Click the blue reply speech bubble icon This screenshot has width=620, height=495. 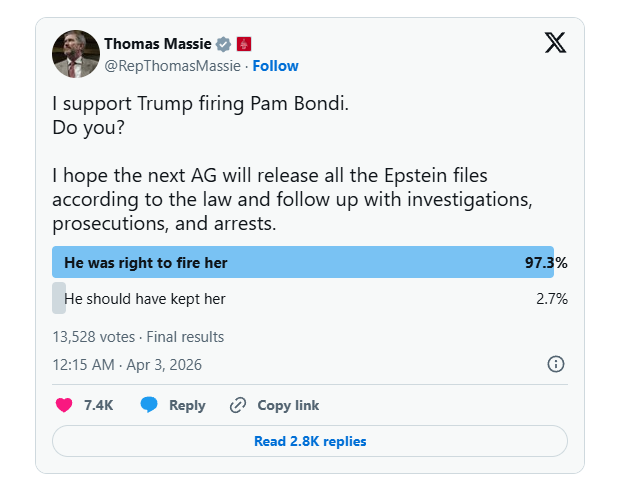tap(150, 405)
